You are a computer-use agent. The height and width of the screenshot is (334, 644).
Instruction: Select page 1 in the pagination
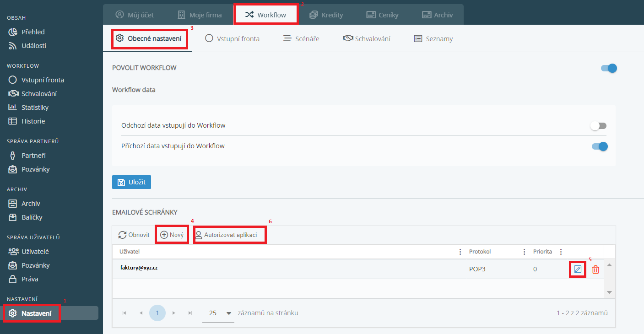pyautogui.click(x=157, y=313)
